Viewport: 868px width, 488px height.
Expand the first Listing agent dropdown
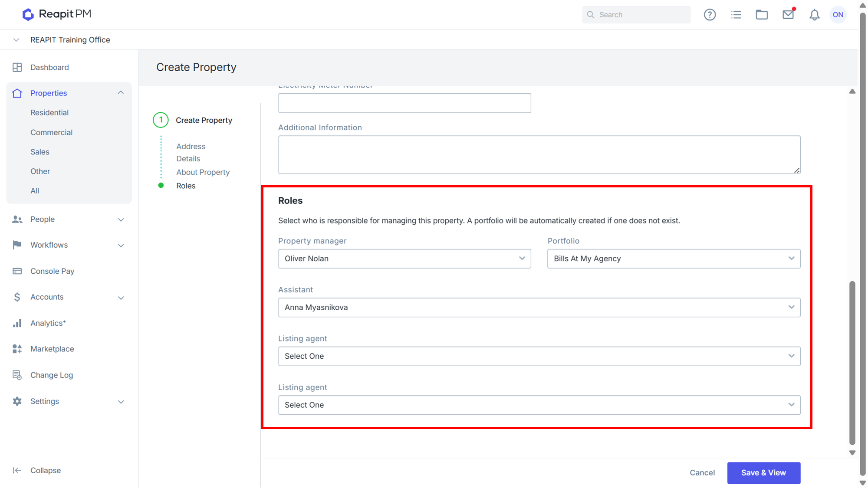coord(539,356)
